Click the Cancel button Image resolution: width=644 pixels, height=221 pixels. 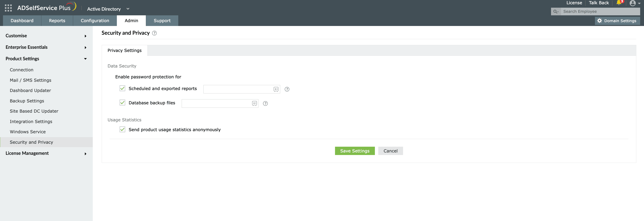point(390,151)
